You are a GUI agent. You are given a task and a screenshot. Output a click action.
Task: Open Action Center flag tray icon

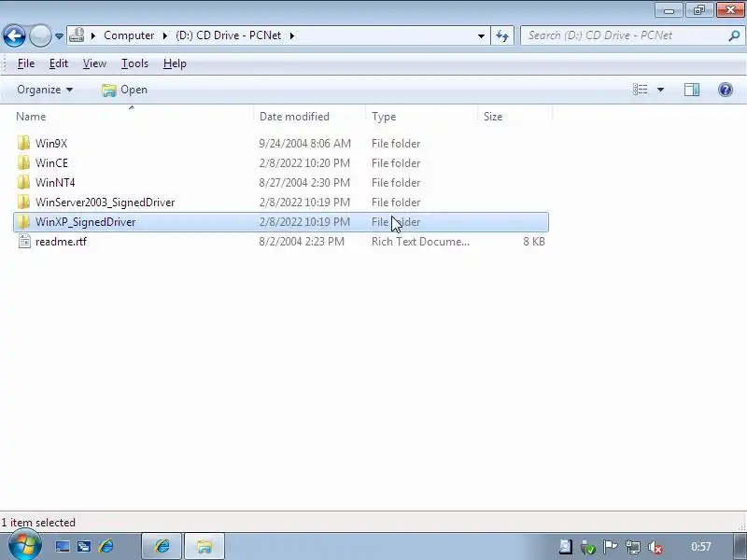click(x=610, y=547)
